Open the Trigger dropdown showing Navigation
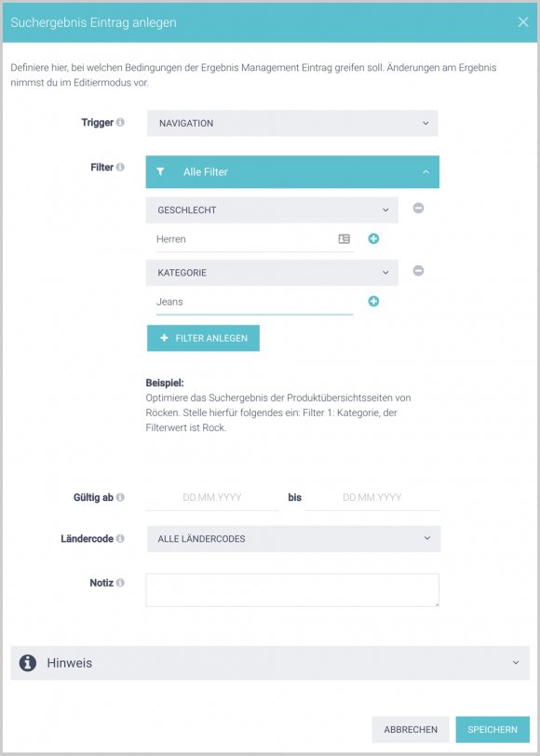This screenshot has width=540, height=756. coord(292,124)
